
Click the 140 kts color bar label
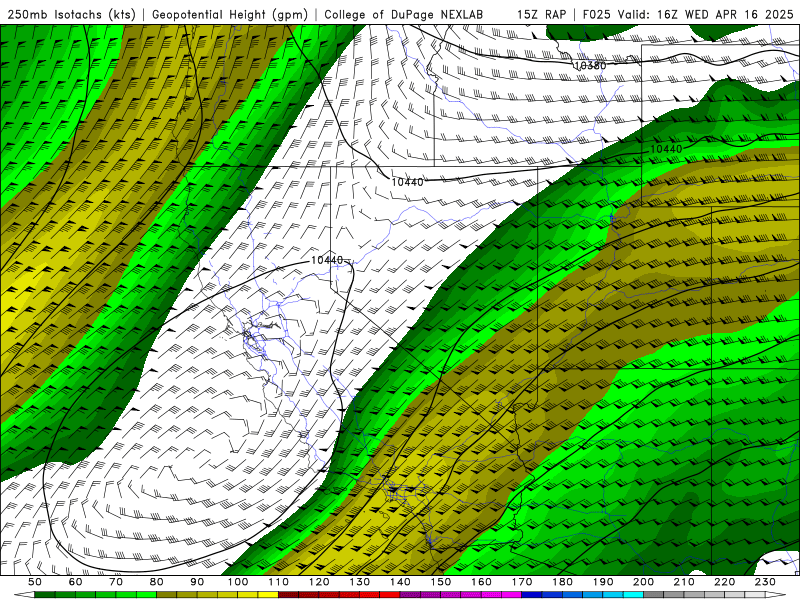pyautogui.click(x=400, y=582)
